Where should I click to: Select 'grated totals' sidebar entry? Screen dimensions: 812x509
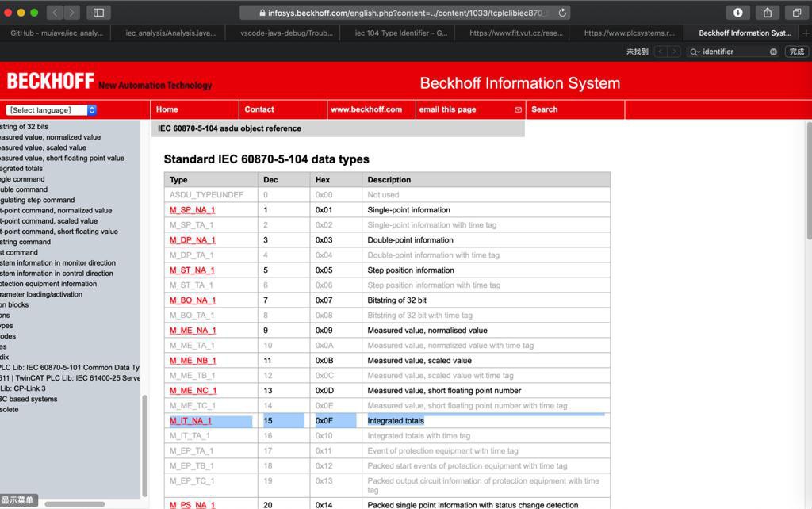click(21, 168)
